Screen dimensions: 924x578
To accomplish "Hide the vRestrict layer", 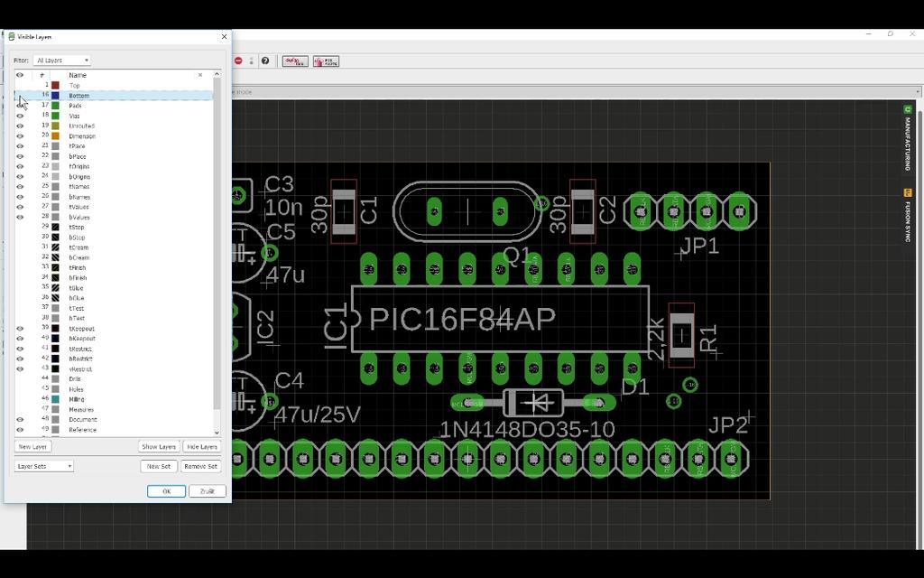I will (x=20, y=369).
